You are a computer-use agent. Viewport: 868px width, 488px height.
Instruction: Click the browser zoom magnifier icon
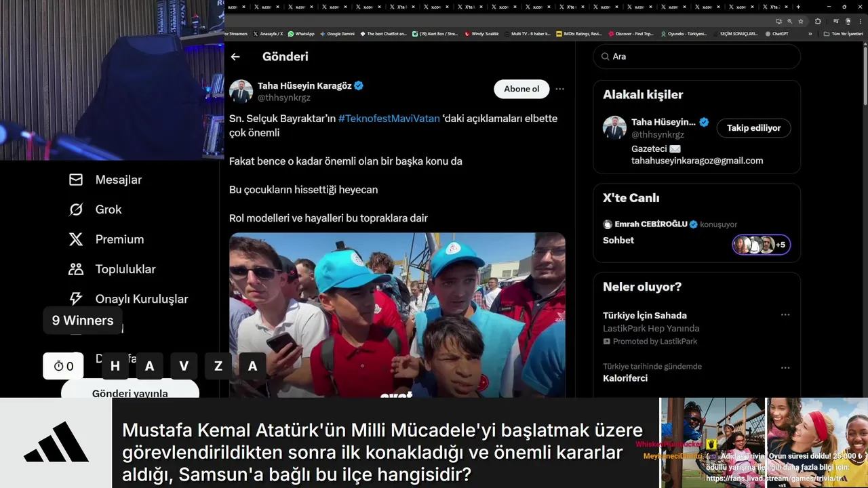790,21
